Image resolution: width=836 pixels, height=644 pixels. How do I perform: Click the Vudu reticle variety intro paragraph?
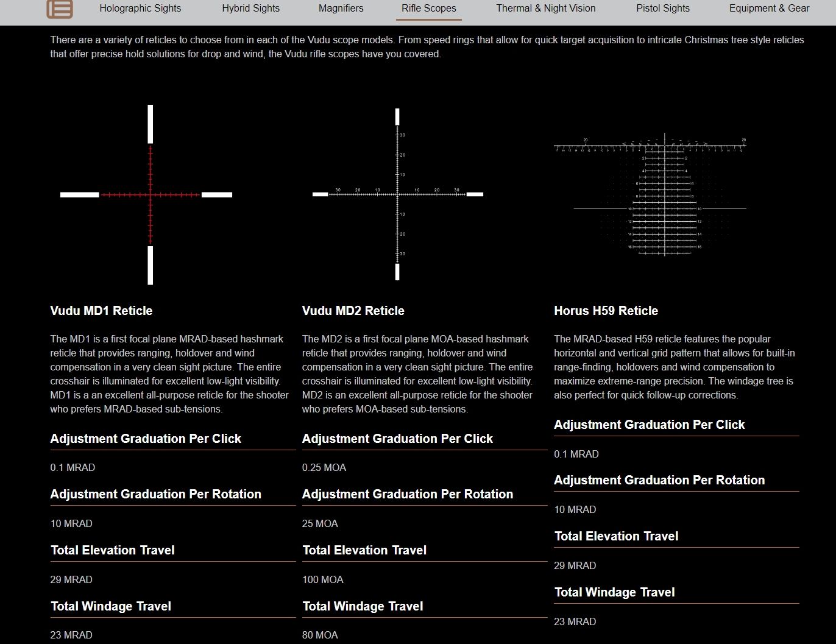[x=427, y=47]
